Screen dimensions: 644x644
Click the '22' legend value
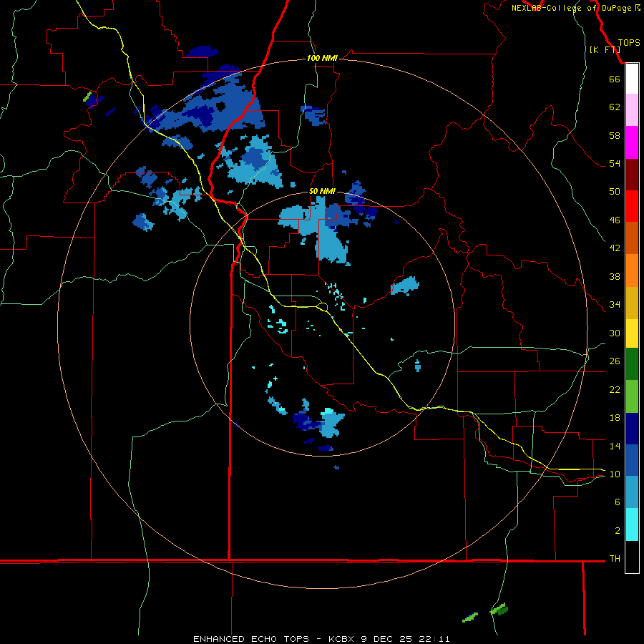[x=615, y=389]
